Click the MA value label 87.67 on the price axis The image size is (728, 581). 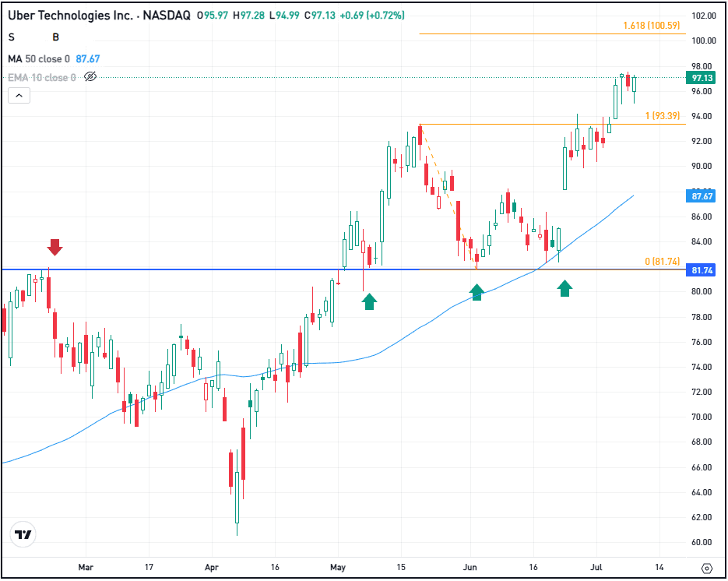(701, 196)
